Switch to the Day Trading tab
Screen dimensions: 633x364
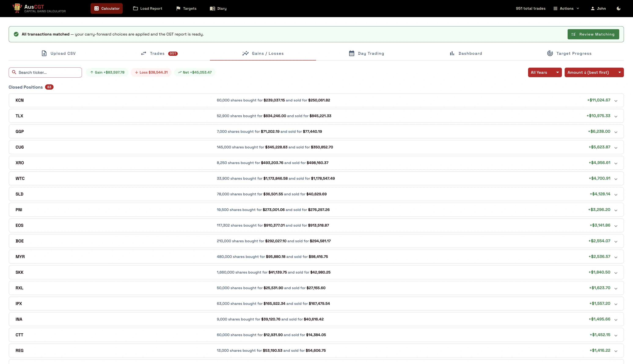coord(367,53)
